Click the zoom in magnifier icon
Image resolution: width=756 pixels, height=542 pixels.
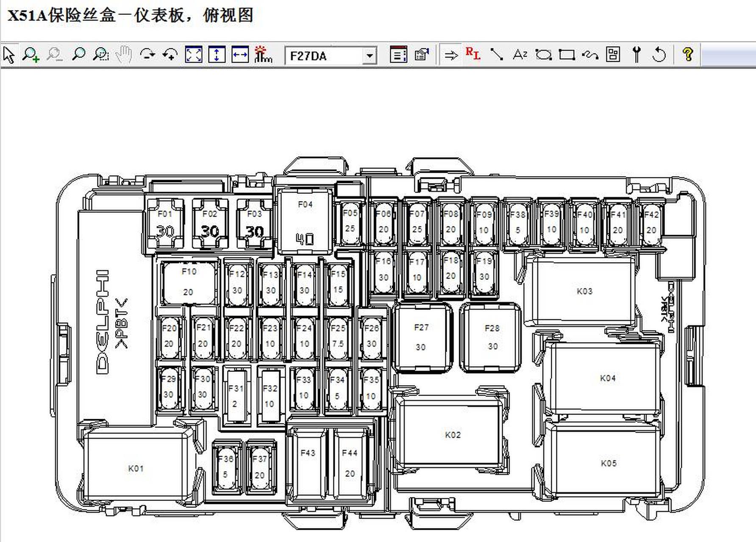coord(31,55)
